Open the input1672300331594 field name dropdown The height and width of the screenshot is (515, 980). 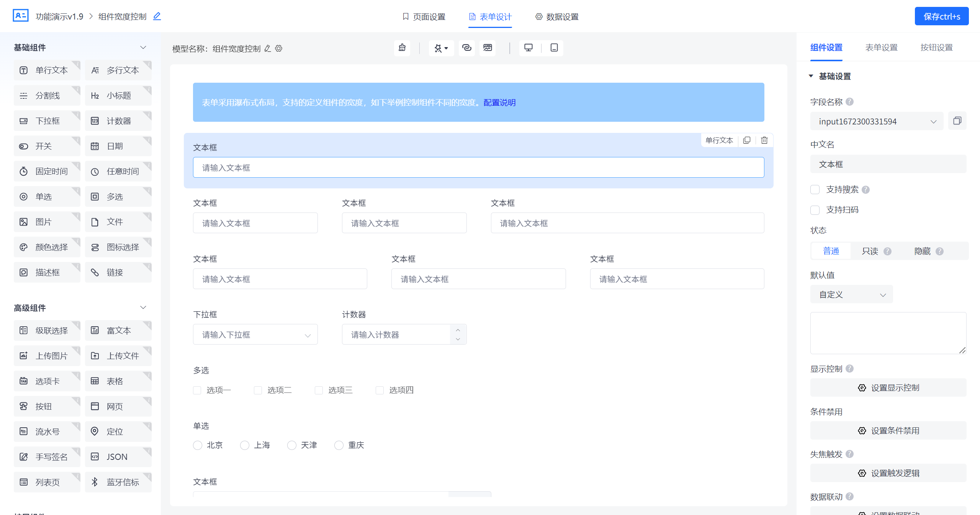(876, 121)
